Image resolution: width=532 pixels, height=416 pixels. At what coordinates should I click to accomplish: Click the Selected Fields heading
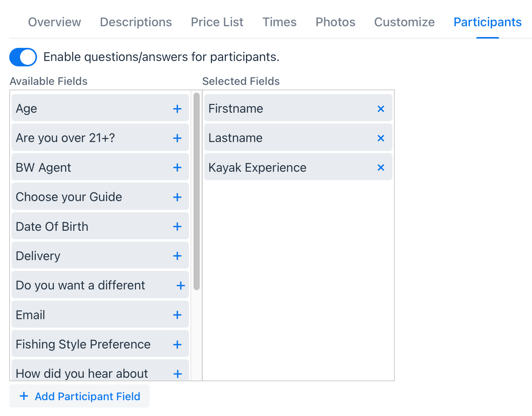241,81
